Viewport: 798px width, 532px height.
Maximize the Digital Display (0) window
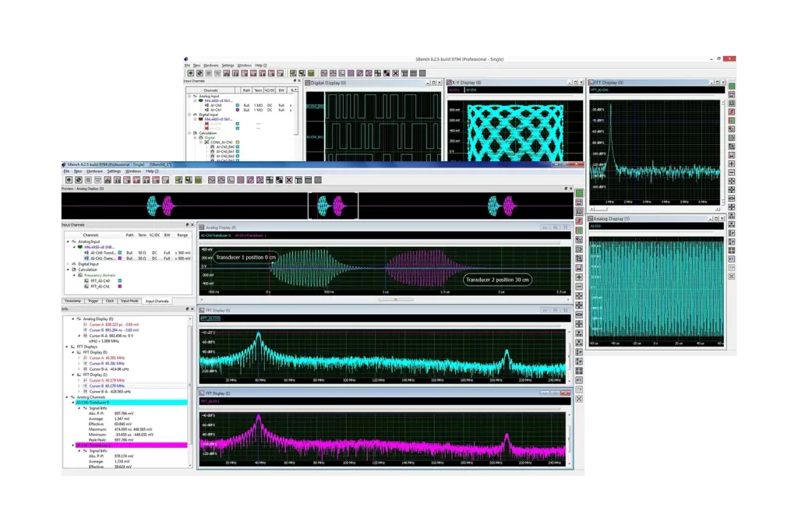coord(433,83)
